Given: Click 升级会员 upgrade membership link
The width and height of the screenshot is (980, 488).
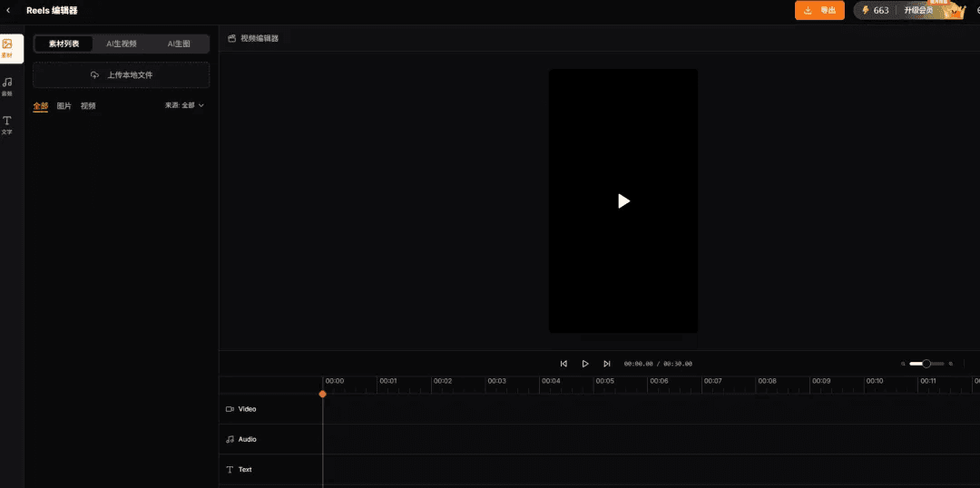Looking at the screenshot, I should click(x=918, y=10).
